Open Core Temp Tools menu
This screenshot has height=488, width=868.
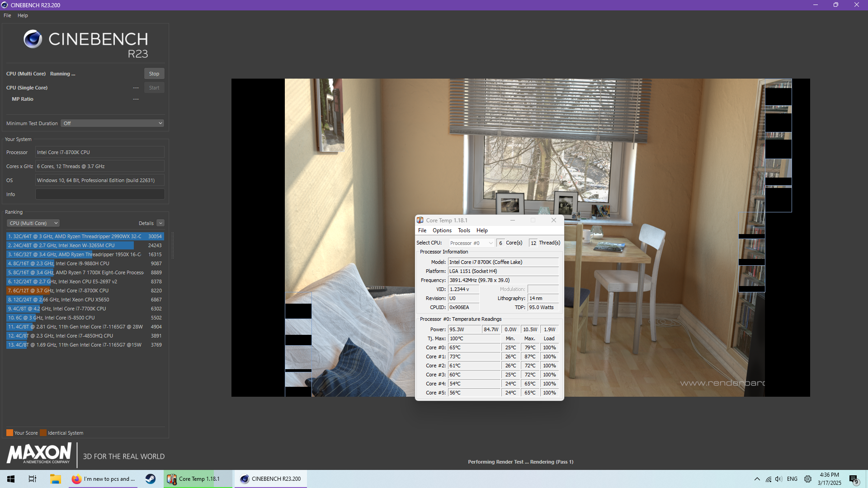click(x=464, y=230)
